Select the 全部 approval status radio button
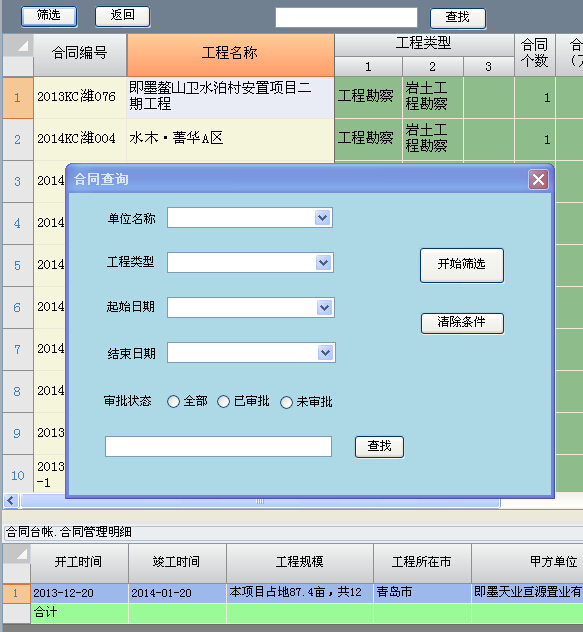This screenshot has height=632, width=583. (173, 401)
